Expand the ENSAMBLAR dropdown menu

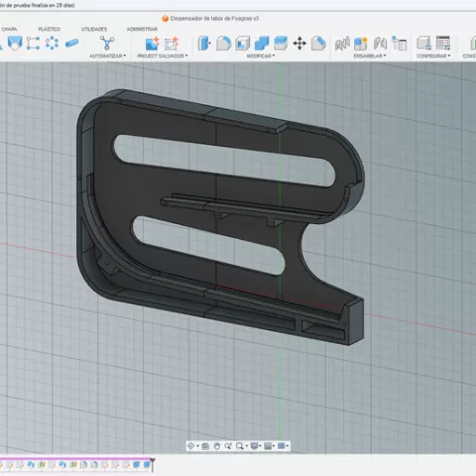(x=370, y=56)
